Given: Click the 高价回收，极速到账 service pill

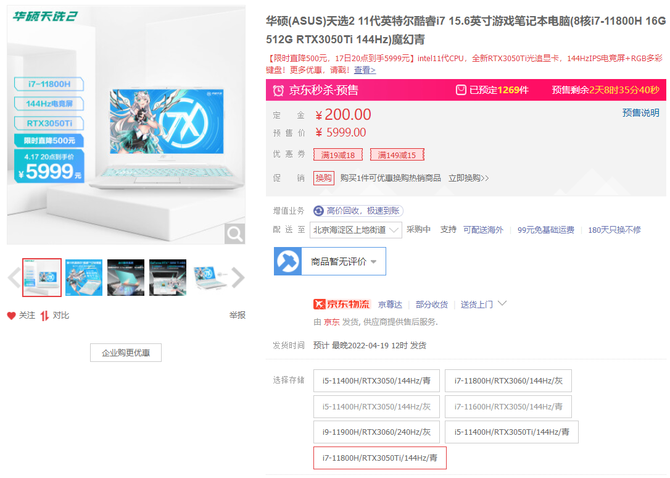Looking at the screenshot, I should tap(358, 211).
